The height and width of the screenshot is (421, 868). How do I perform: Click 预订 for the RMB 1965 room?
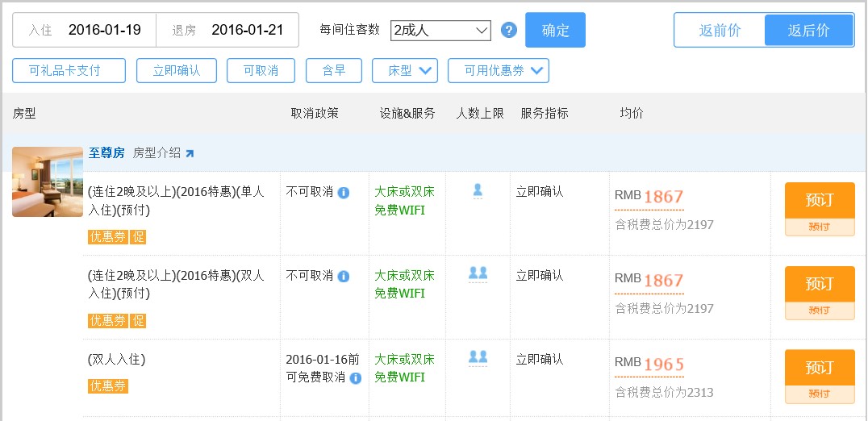coord(819,368)
